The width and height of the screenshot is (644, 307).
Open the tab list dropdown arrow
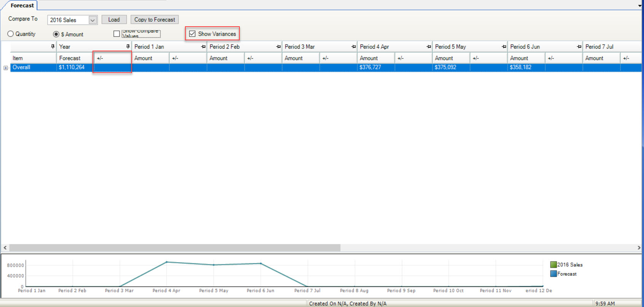640,6
